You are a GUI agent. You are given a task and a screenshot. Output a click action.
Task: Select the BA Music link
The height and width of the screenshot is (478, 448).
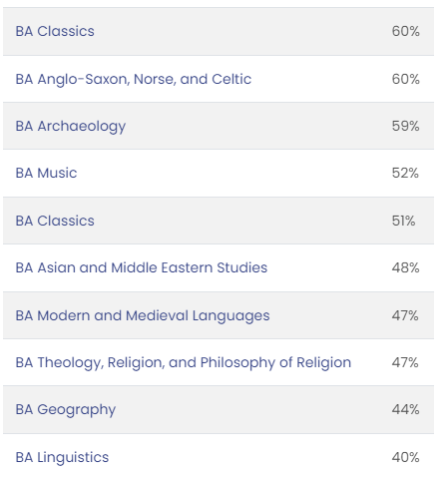pos(46,173)
